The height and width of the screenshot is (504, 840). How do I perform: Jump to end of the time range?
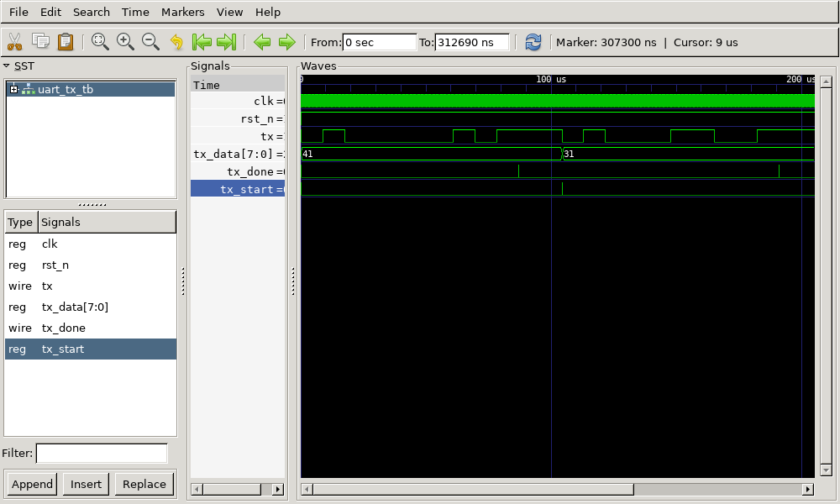(227, 42)
